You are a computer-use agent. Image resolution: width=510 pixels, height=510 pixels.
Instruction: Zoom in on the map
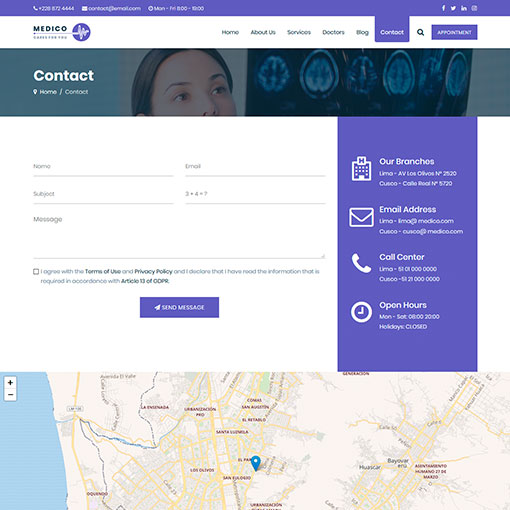tap(10, 383)
